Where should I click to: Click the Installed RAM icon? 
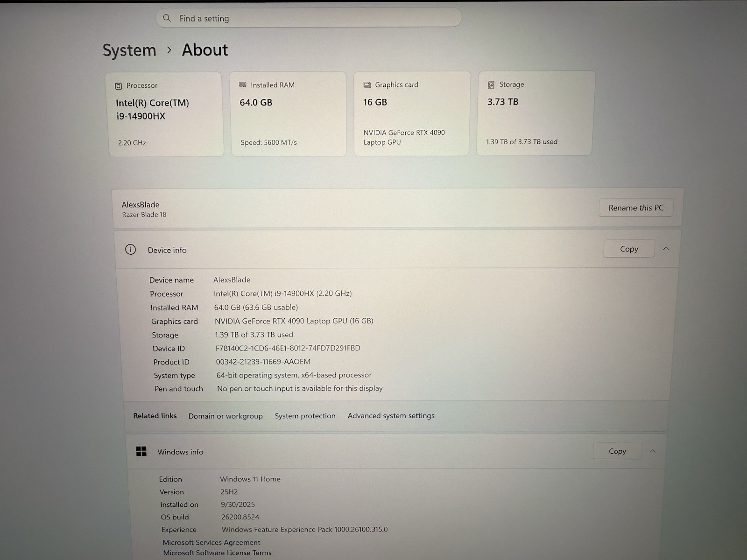(x=243, y=85)
